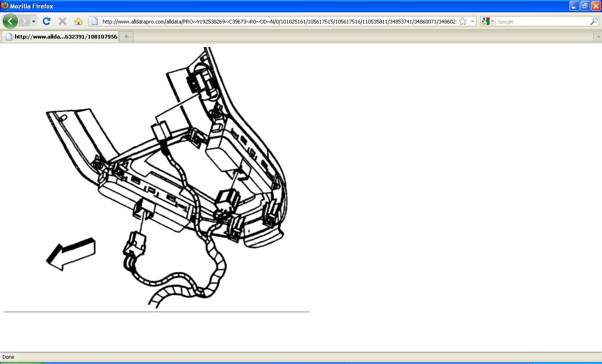This screenshot has height=364, width=602.
Task: Focus the alldatapro URL address field
Action: pyautogui.click(x=279, y=21)
